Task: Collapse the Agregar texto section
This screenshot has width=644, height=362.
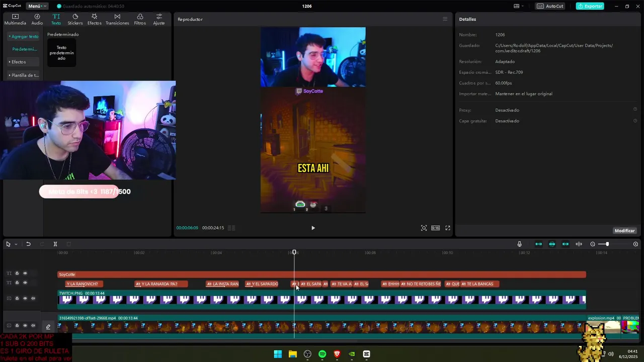Action: click(23, 37)
